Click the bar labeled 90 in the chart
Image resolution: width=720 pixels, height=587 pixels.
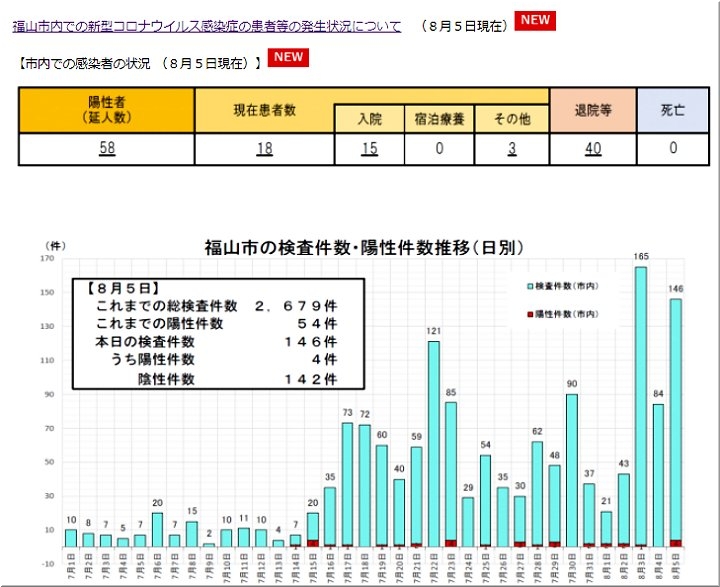[x=572, y=470]
